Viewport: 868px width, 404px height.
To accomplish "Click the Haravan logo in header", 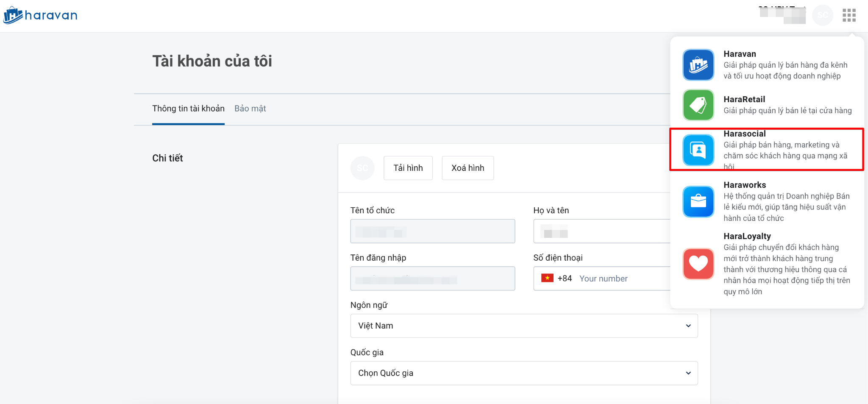I will point(41,16).
